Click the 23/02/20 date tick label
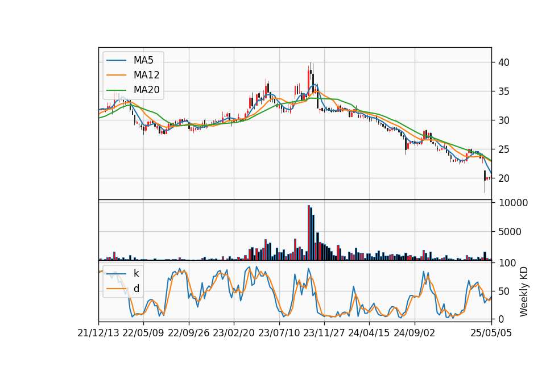This screenshot has width=546, height=392. pyautogui.click(x=234, y=333)
